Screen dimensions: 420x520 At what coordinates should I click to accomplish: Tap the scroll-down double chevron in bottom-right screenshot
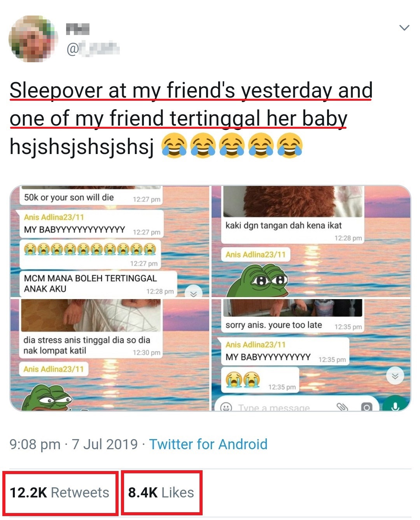tap(395, 376)
